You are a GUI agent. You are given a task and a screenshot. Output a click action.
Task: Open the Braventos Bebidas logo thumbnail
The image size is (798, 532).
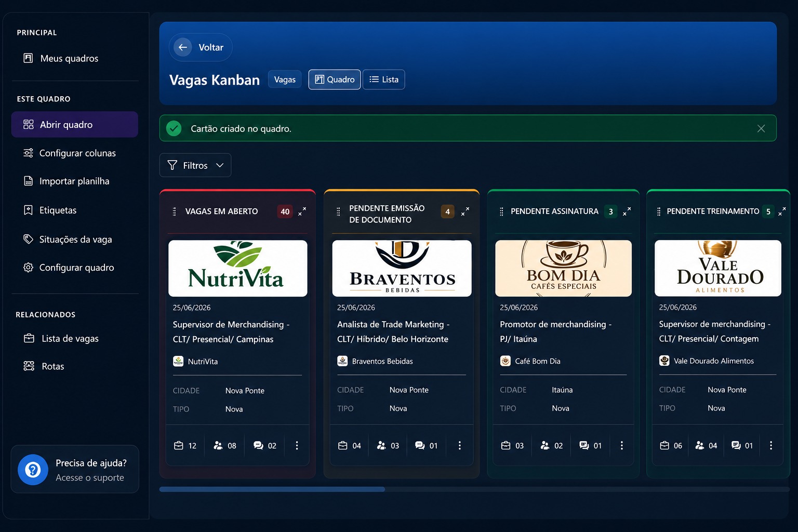click(402, 268)
